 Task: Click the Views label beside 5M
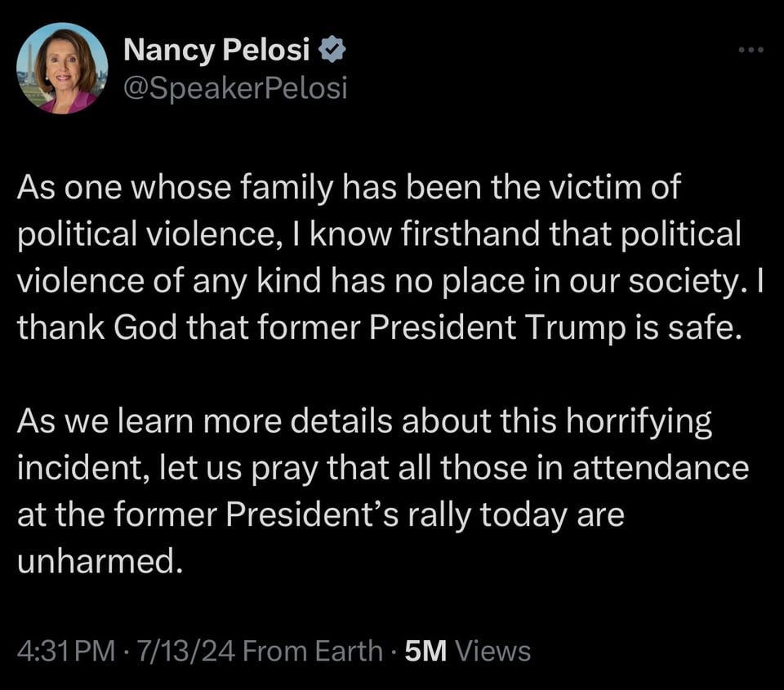click(x=492, y=651)
